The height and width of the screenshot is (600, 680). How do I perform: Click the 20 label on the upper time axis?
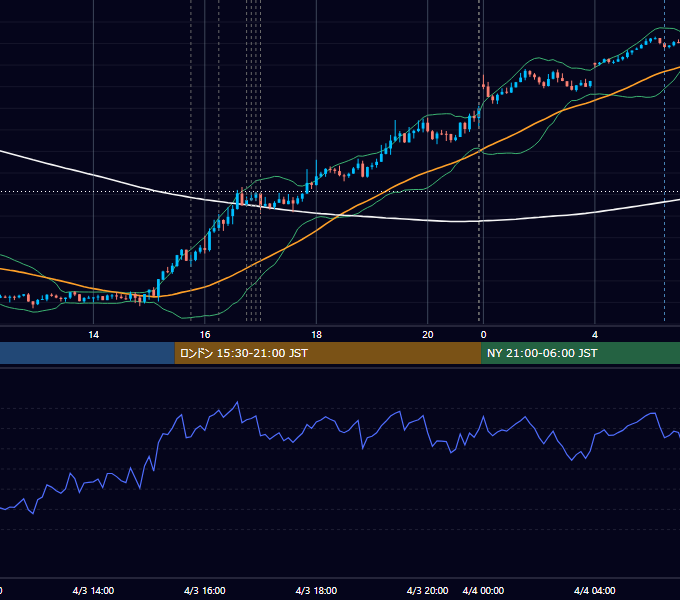428,335
